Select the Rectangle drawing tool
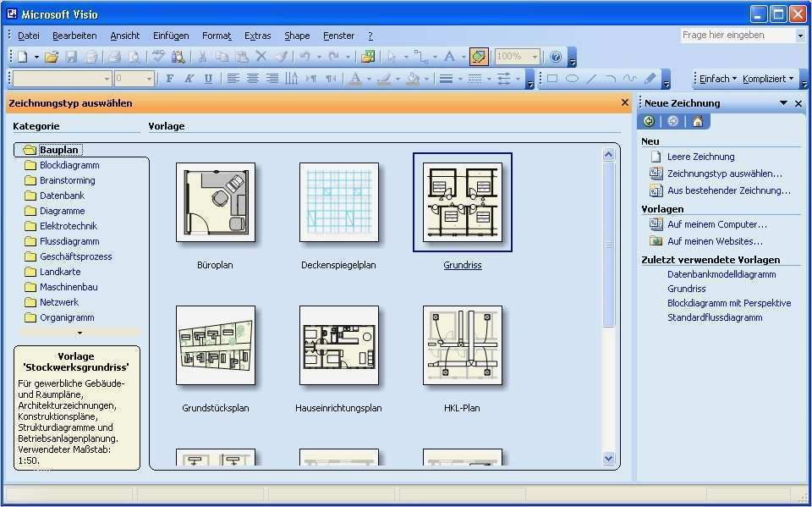812x507 pixels. (x=552, y=79)
